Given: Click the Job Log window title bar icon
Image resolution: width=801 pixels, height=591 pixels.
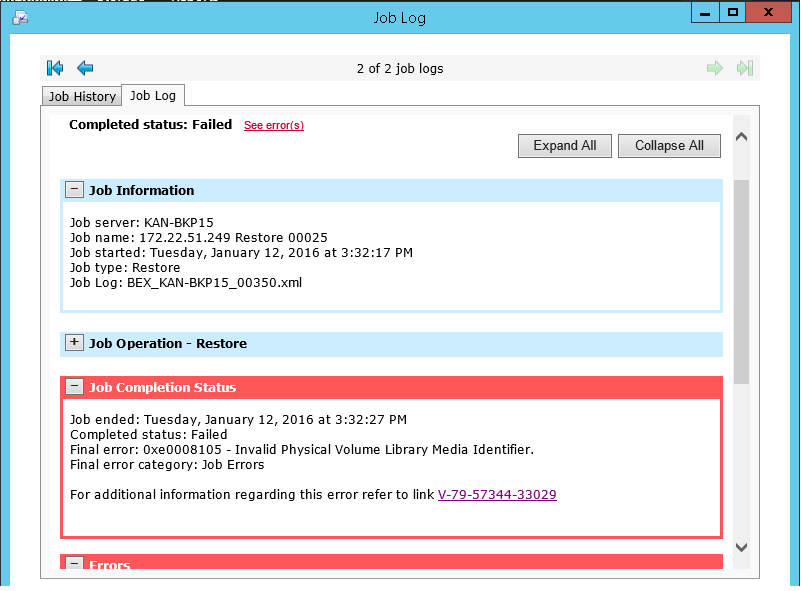Looking at the screenshot, I should pos(19,14).
